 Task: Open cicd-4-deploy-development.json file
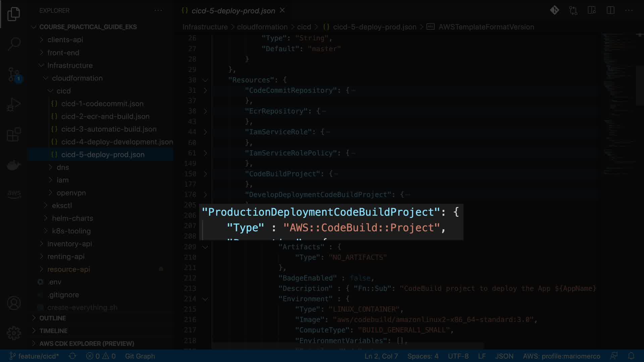117,142
